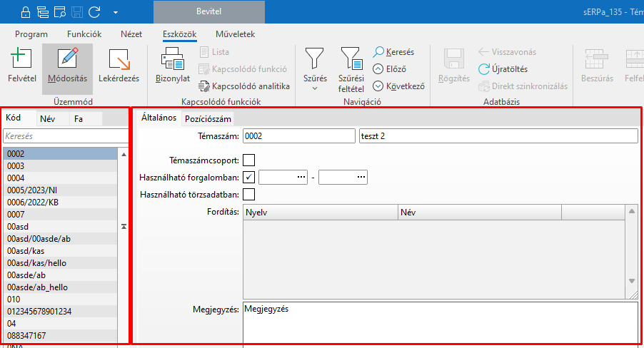Open the Funkciók menu
644x348 pixels.
coord(84,34)
